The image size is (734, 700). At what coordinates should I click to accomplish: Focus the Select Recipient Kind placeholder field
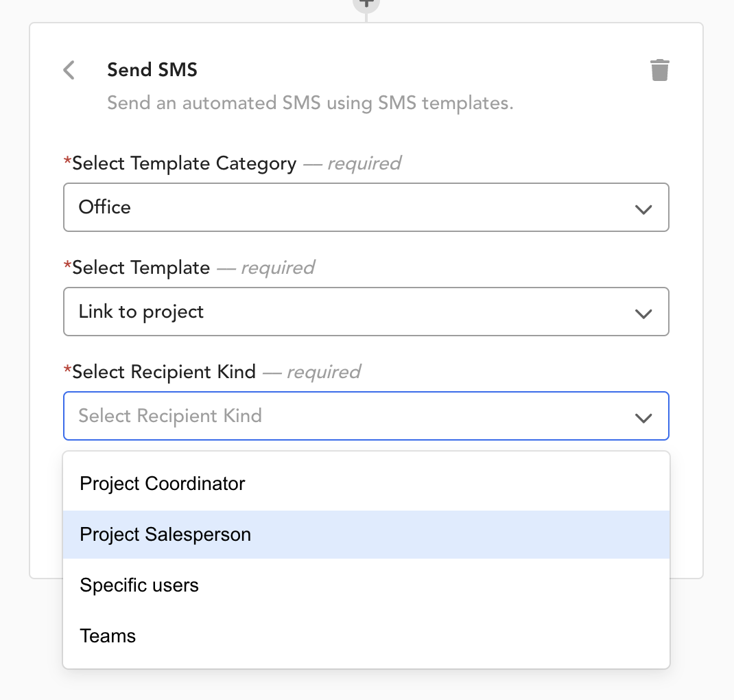pyautogui.click(x=366, y=416)
